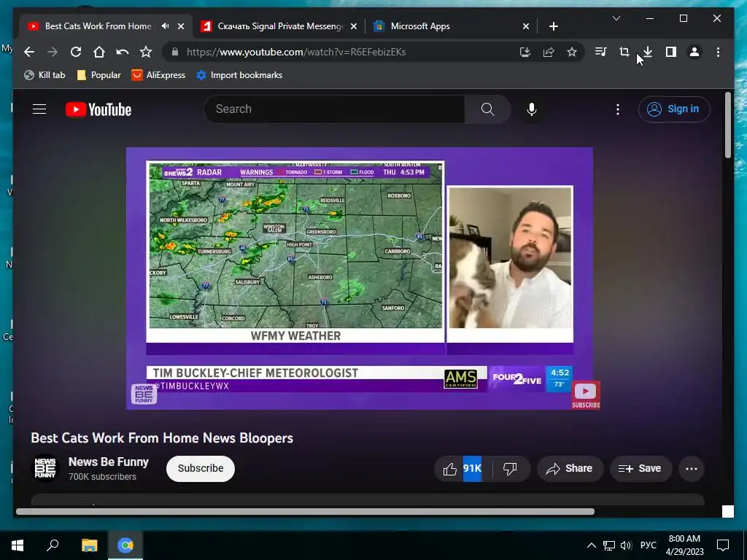This screenshot has height=560, width=747.
Task: Open the screenshot crop tool
Action: coord(624,52)
